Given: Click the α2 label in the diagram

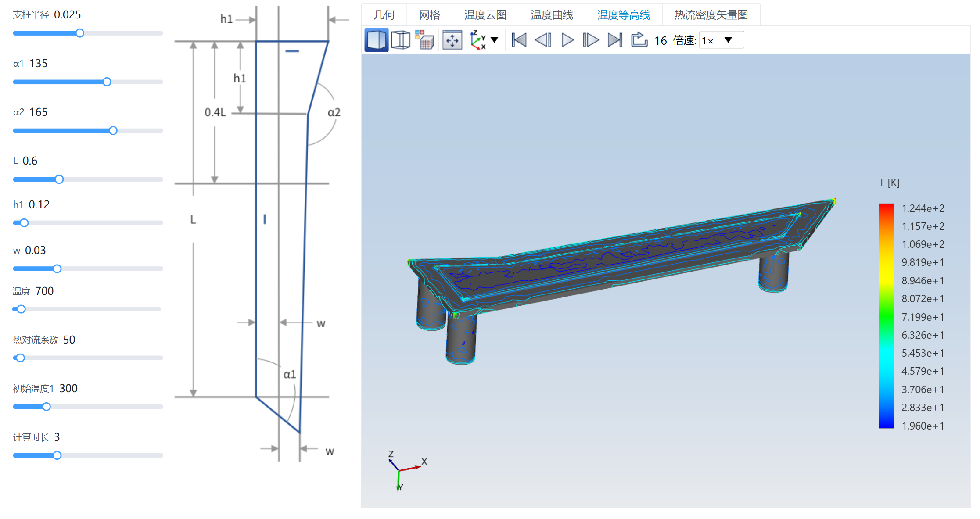Looking at the screenshot, I should coord(334,112).
